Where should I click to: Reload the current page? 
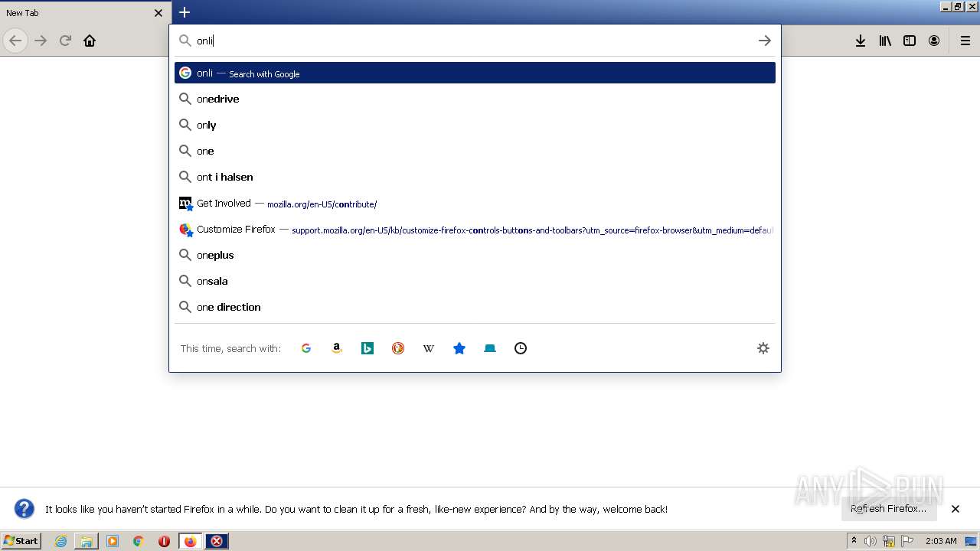tap(65, 41)
